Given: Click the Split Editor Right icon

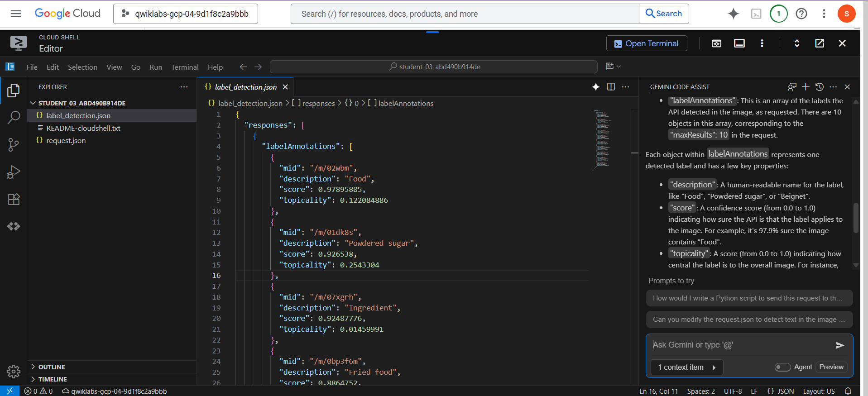Looking at the screenshot, I should coord(611,87).
